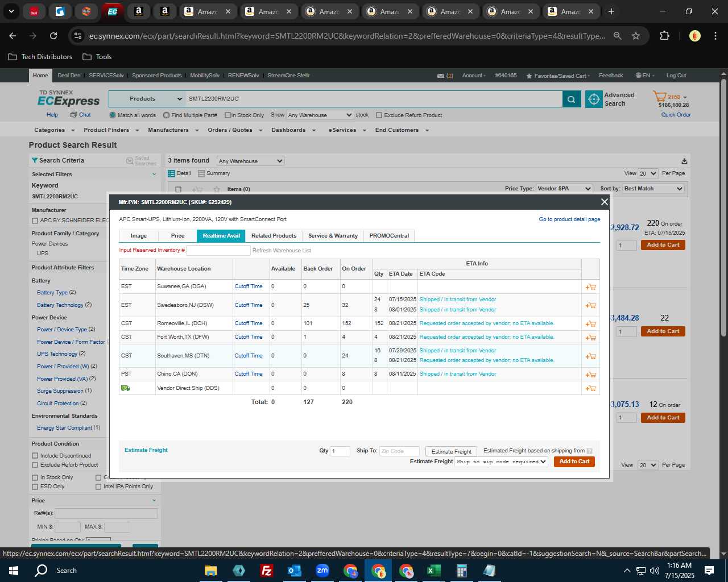The image size is (728, 582).
Task: Open Battery Technology filter link
Action: tap(60, 305)
